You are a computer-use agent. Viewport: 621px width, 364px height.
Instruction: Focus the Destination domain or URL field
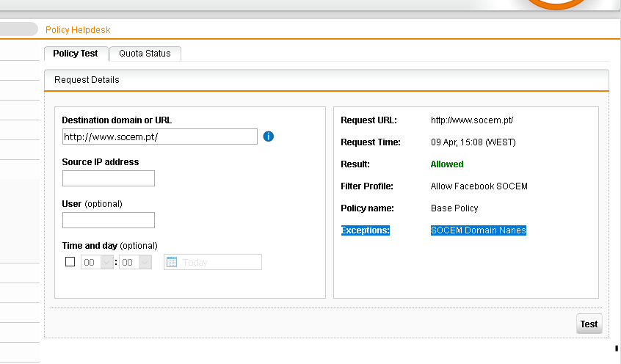click(160, 136)
